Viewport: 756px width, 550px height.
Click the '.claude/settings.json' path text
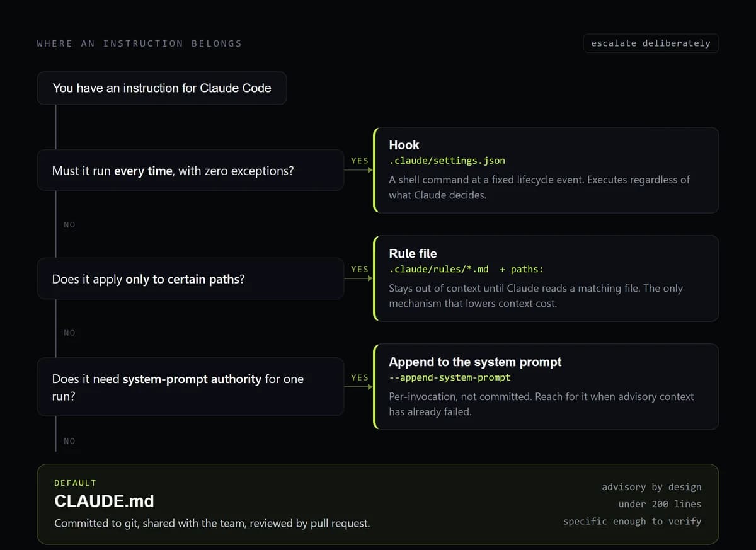click(447, 161)
